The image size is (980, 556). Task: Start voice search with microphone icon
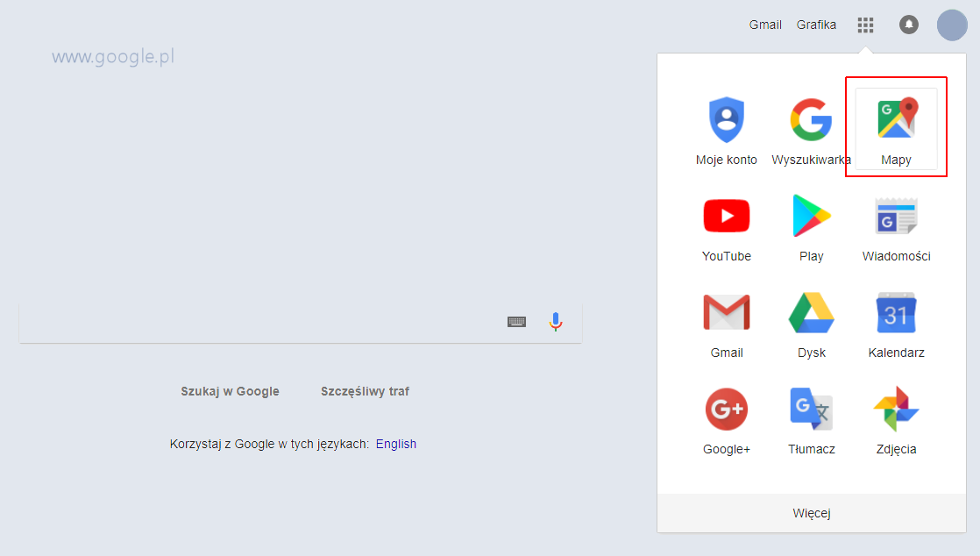[556, 322]
